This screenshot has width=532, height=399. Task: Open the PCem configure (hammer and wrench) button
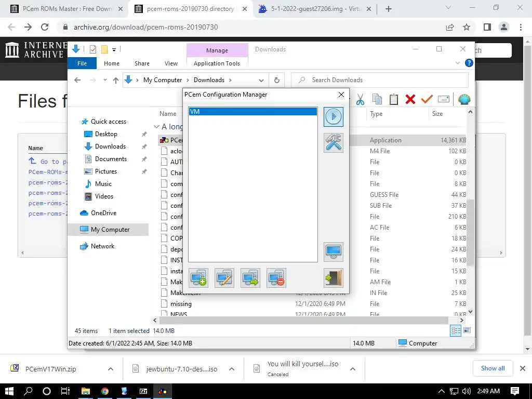[333, 143]
